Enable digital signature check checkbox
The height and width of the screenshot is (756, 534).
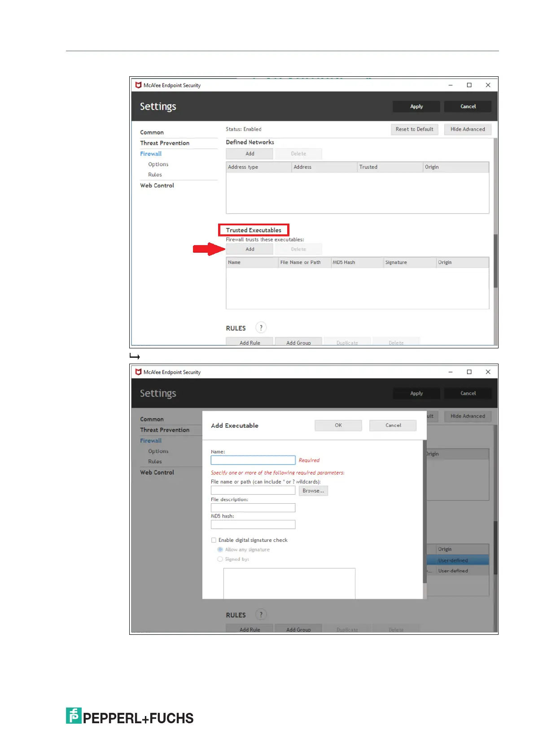214,540
